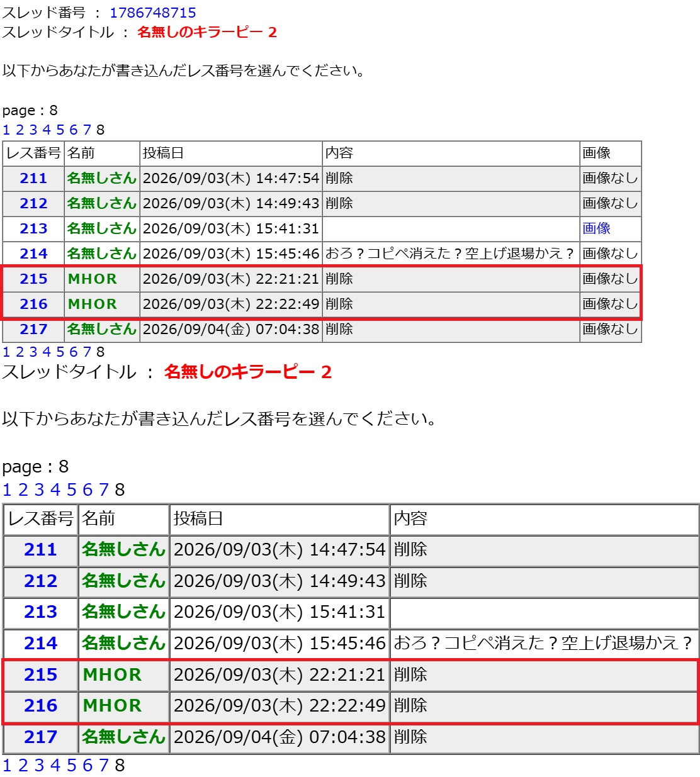Select post number 216 in lower table
Screen dimensions: 700x777
pyautogui.click(x=40, y=705)
